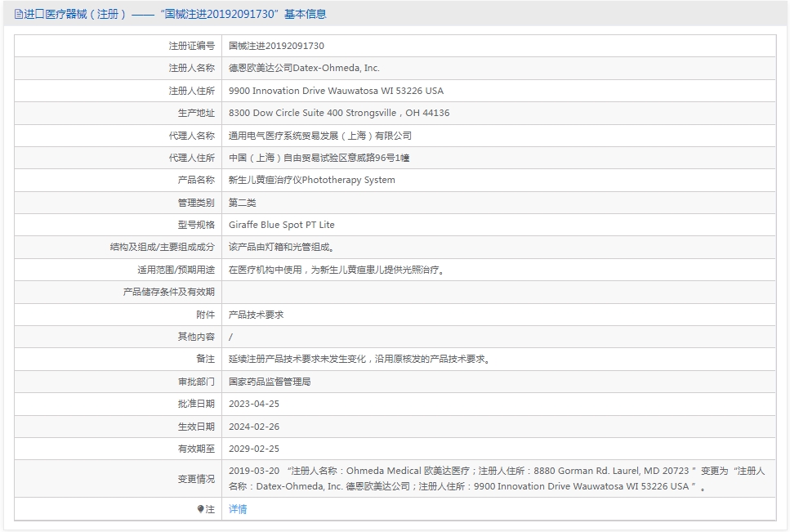790x532 pixels.
Task: Click the 注册人名称 label
Action: pyautogui.click(x=191, y=68)
